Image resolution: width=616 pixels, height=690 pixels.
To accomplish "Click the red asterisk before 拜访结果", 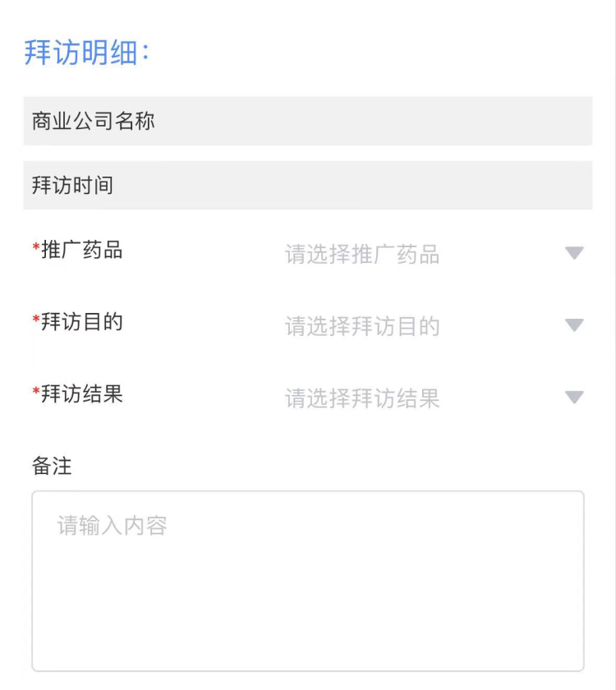I will pyautogui.click(x=36, y=390).
